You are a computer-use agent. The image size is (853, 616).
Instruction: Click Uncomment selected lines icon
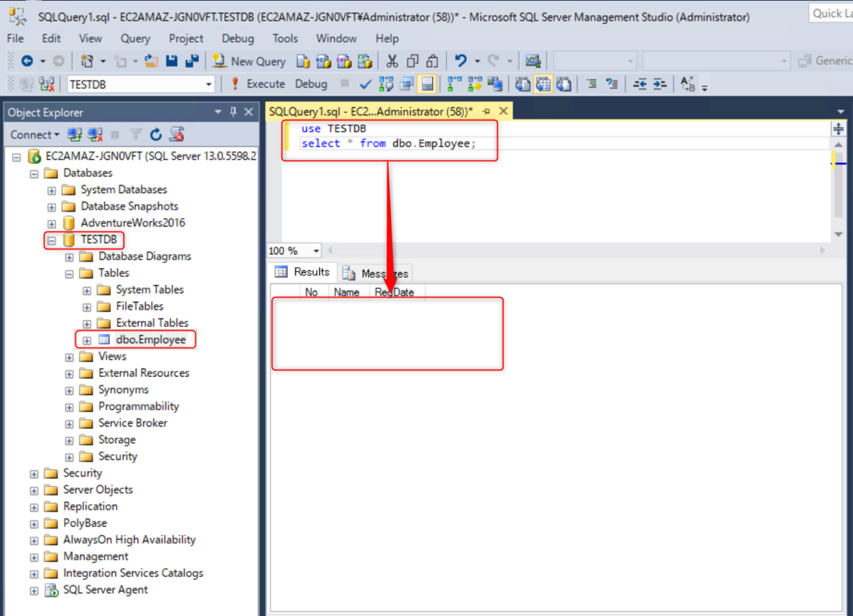(x=611, y=84)
